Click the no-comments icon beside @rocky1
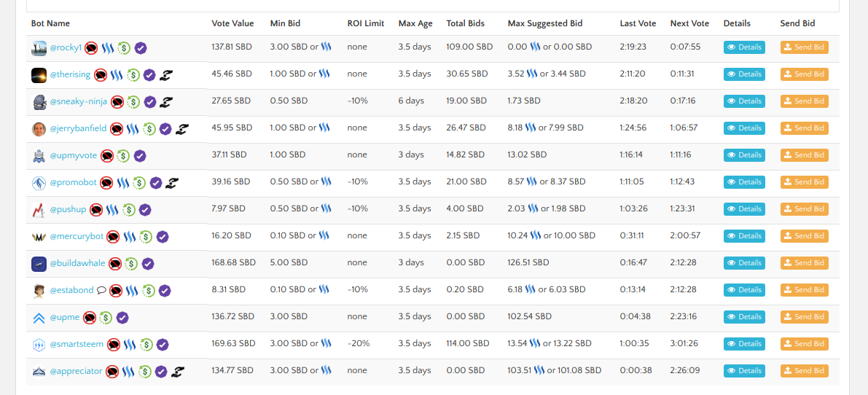Screen dimensions: 868x395 [x=91, y=48]
